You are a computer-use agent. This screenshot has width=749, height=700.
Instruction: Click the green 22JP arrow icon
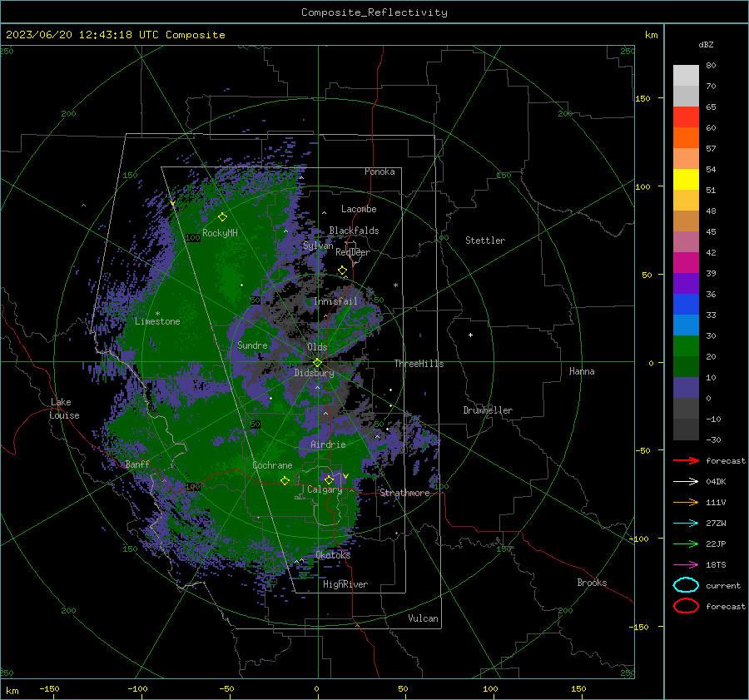point(686,544)
